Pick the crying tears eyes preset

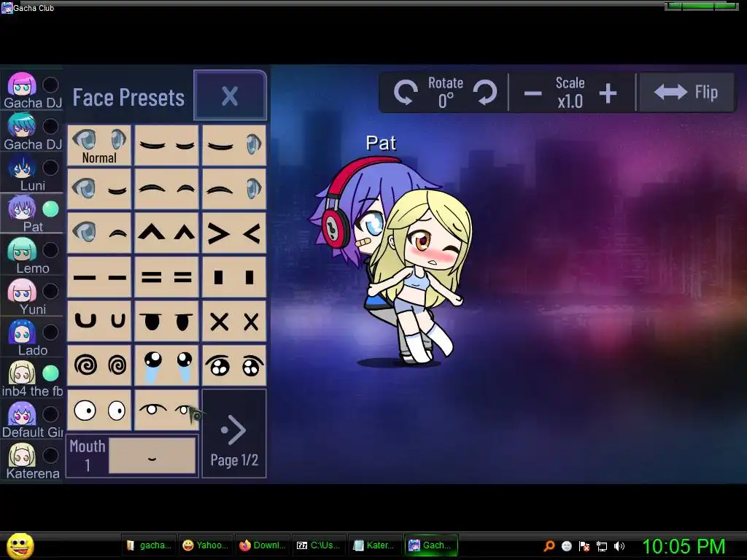pos(167,365)
